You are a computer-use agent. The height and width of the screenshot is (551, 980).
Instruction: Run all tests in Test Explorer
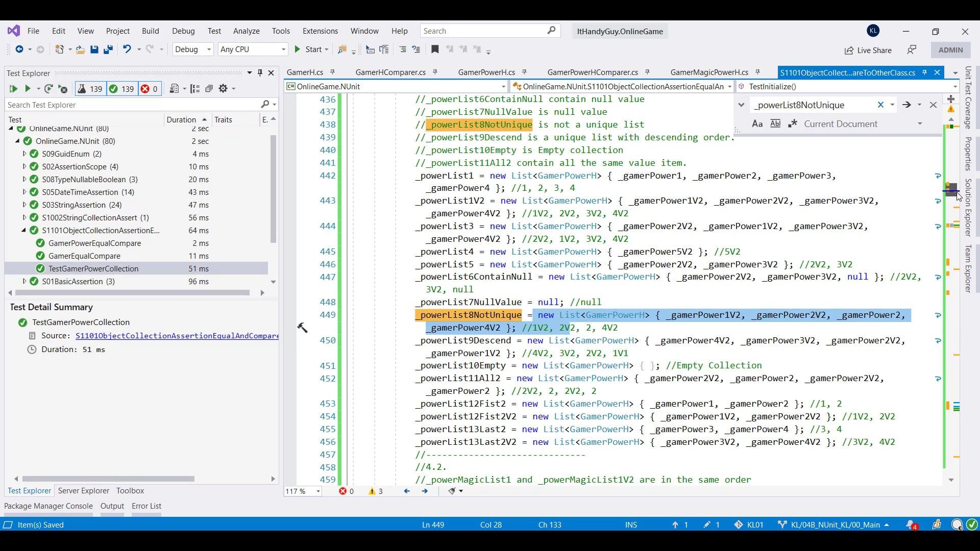tap(13, 89)
